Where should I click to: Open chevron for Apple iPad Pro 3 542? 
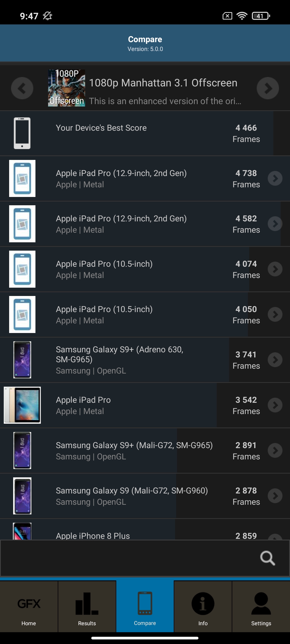[275, 405]
